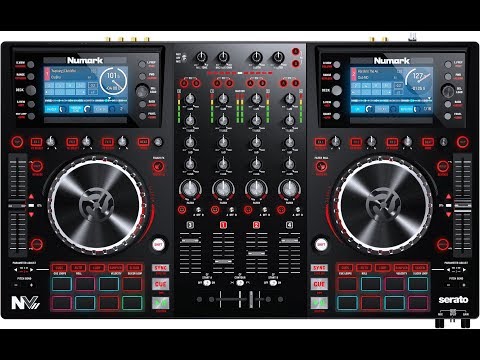Enable FX assign A on channel 3

184,83
